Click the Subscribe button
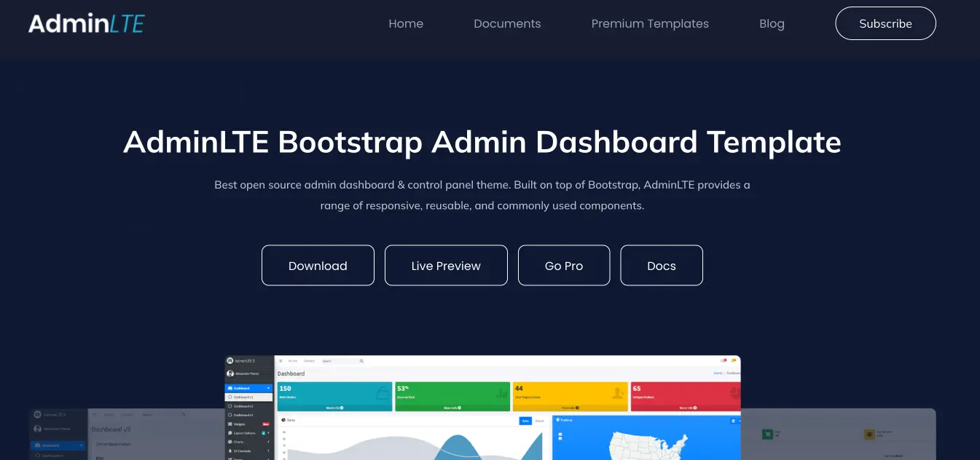 [x=885, y=23]
